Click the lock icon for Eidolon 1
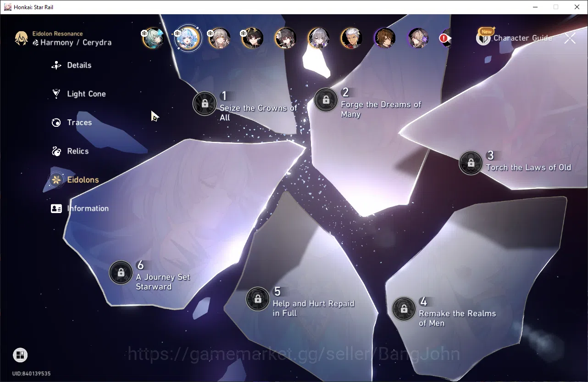Viewport: 588px width, 382px height. coord(205,103)
